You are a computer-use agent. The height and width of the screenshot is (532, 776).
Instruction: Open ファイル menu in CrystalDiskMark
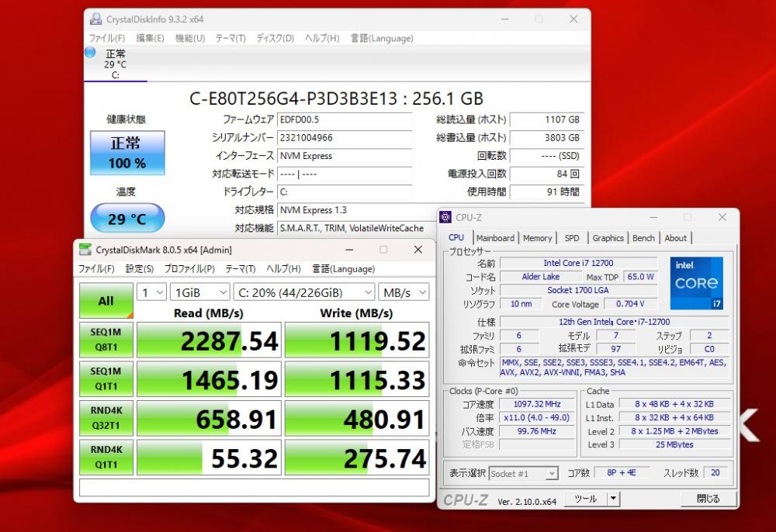click(x=96, y=268)
